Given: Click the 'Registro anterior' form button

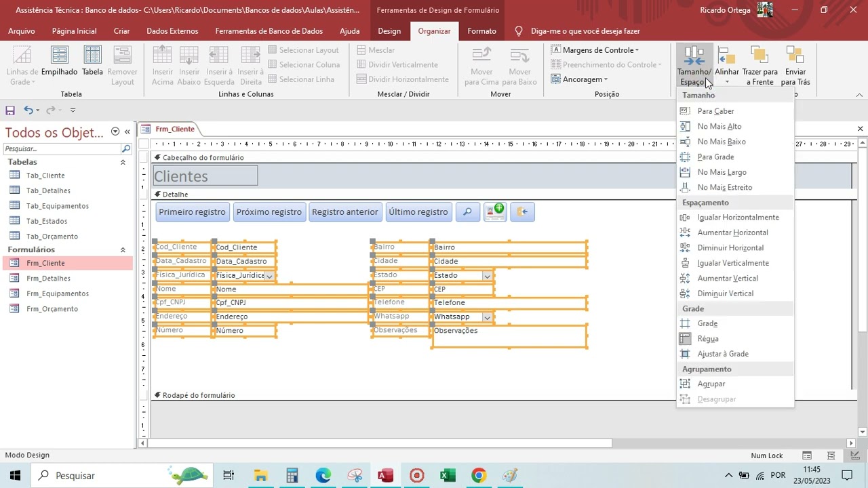Looking at the screenshot, I should 344,212.
